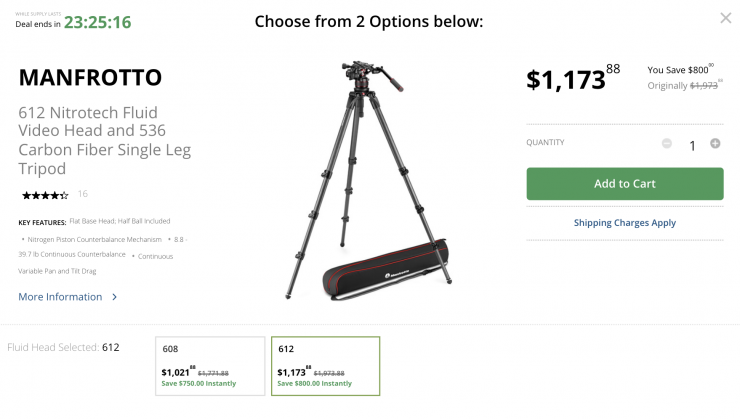Click the tripod carrying bag in the image
Screen dimensions: 740x419
coord(385,276)
